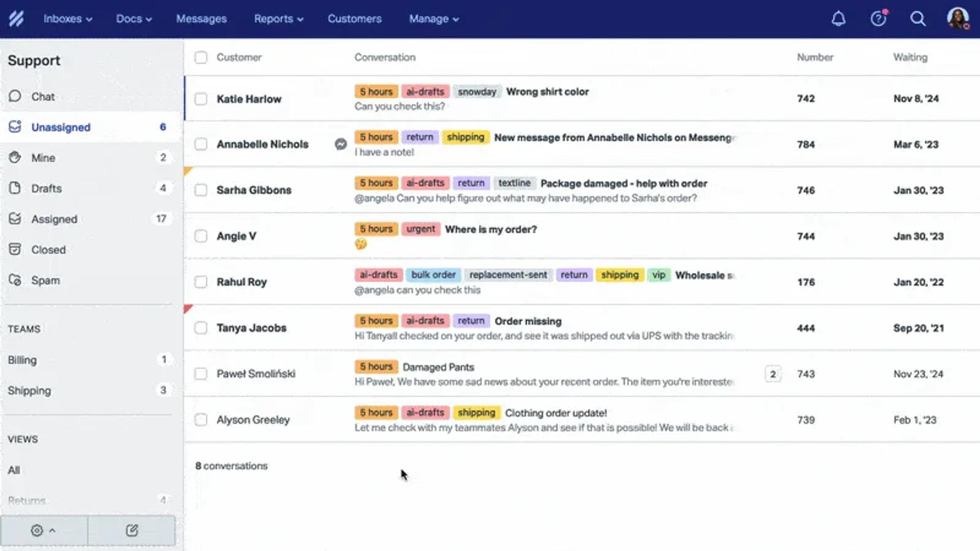Viewport: 980px width, 551px height.
Task: Click conversation number 176
Action: pyautogui.click(x=806, y=282)
